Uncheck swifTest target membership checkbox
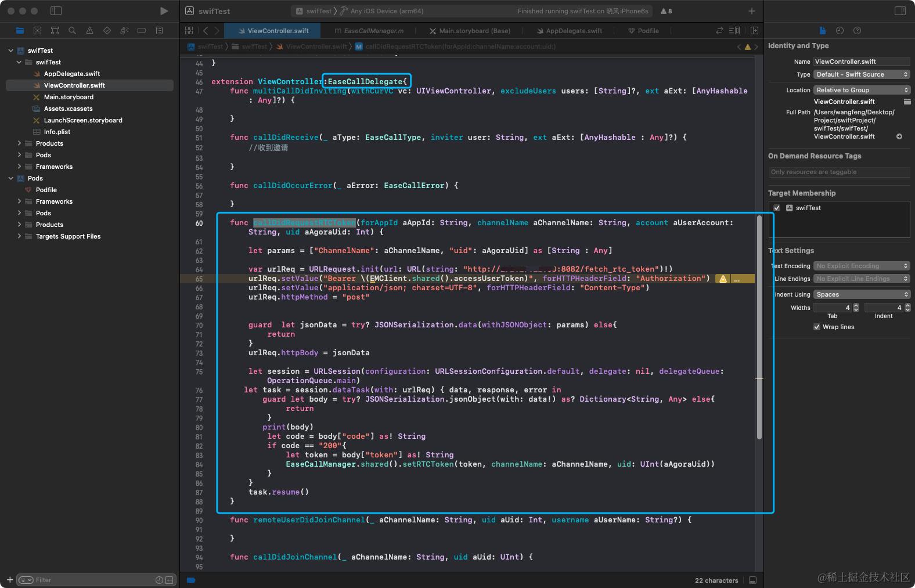 pyautogui.click(x=777, y=208)
